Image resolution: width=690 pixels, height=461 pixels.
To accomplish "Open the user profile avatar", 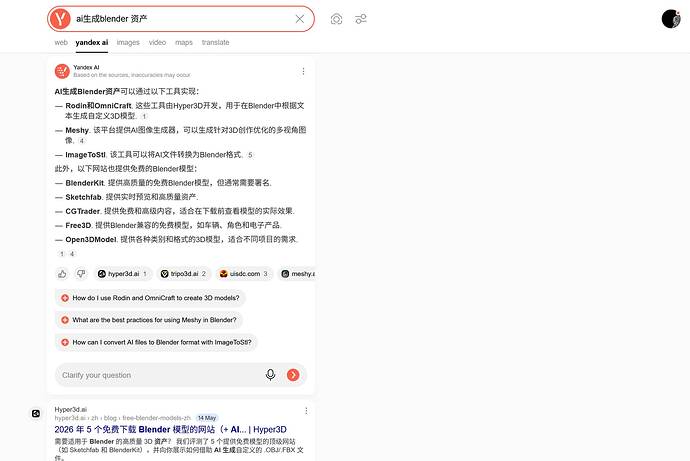I will pyautogui.click(x=671, y=18).
